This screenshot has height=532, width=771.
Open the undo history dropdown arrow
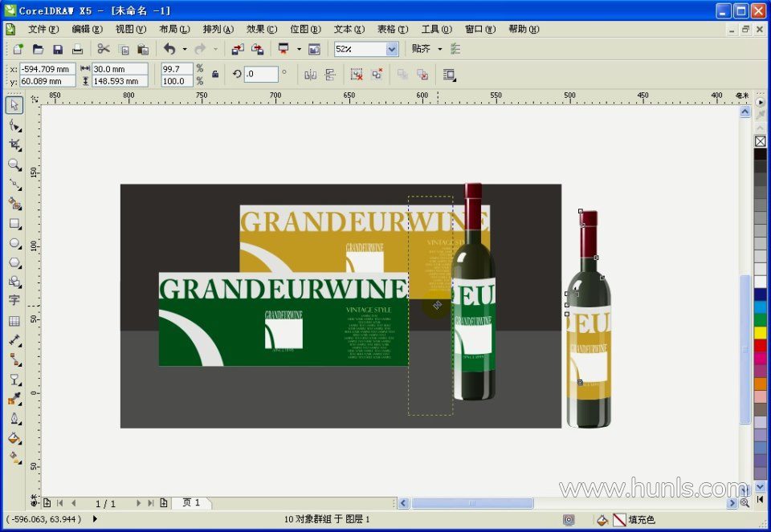[x=184, y=50]
